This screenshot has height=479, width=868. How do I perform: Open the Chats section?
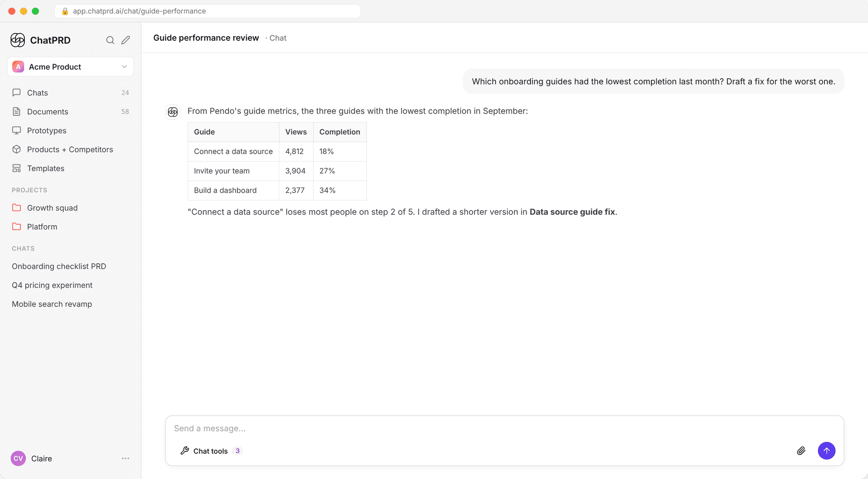[x=71, y=93]
